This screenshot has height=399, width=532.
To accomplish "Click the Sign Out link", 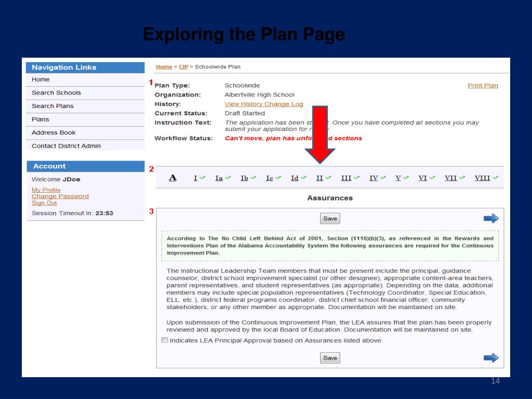I will [44, 203].
